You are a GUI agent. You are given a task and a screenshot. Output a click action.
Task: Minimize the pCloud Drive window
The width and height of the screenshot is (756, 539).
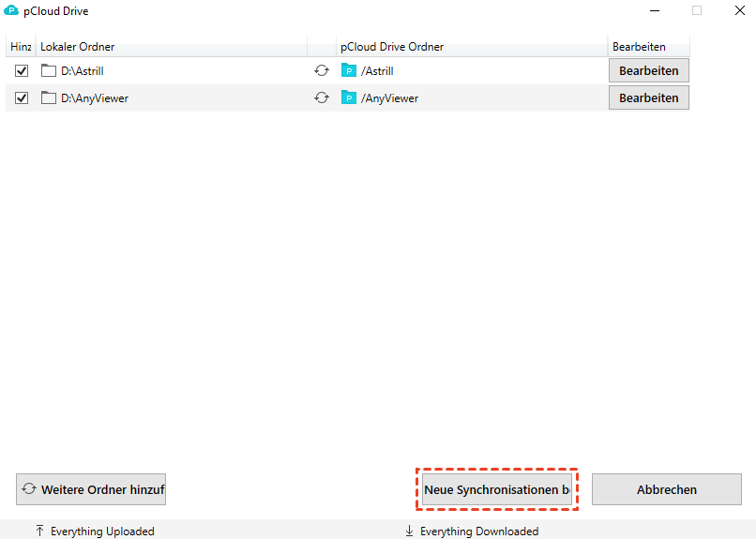[x=655, y=10]
